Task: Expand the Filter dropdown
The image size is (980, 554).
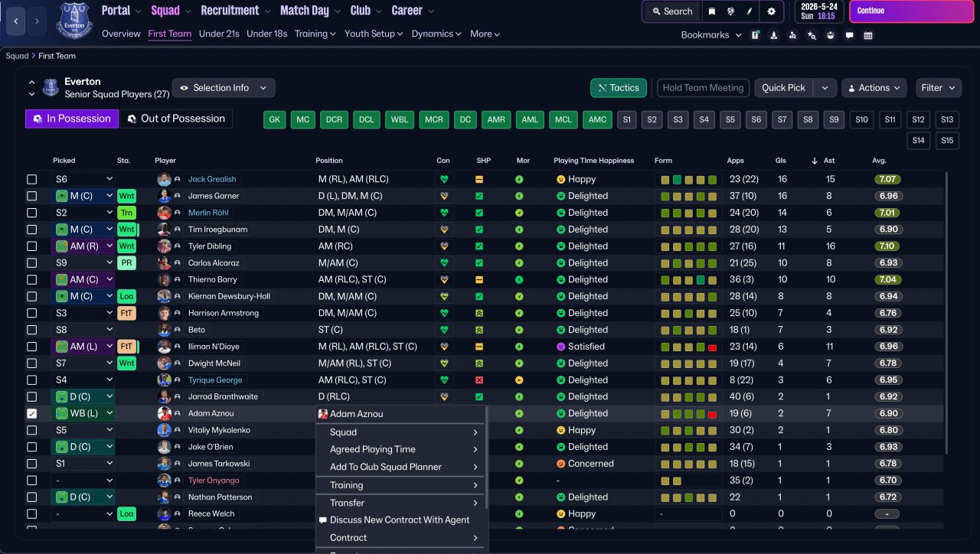Action: click(938, 88)
